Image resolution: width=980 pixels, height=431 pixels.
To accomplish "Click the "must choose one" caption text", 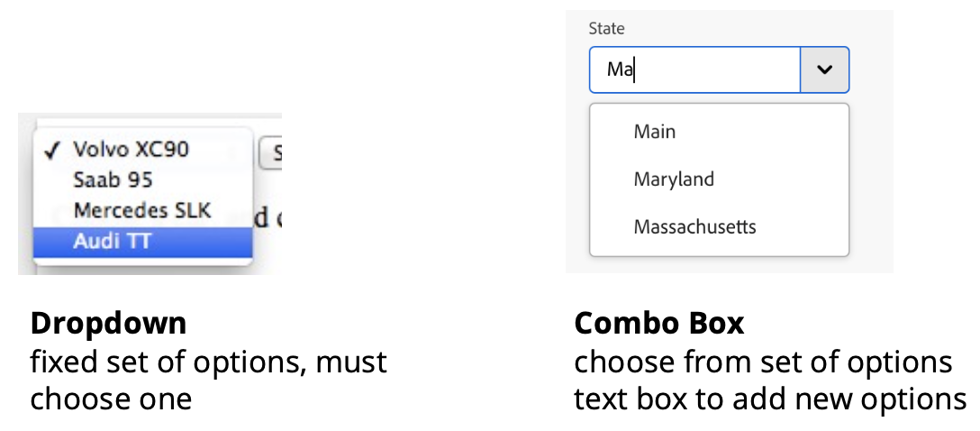I will pos(111,398).
